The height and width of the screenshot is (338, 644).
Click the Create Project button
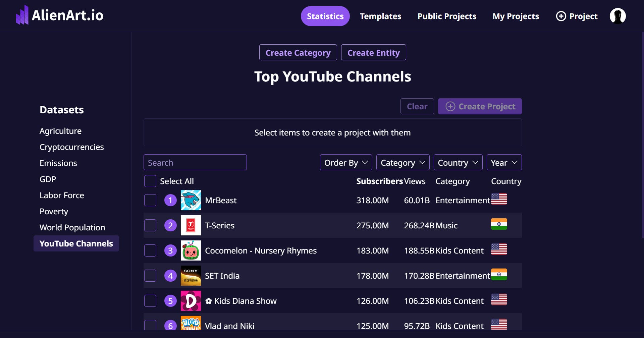point(480,106)
